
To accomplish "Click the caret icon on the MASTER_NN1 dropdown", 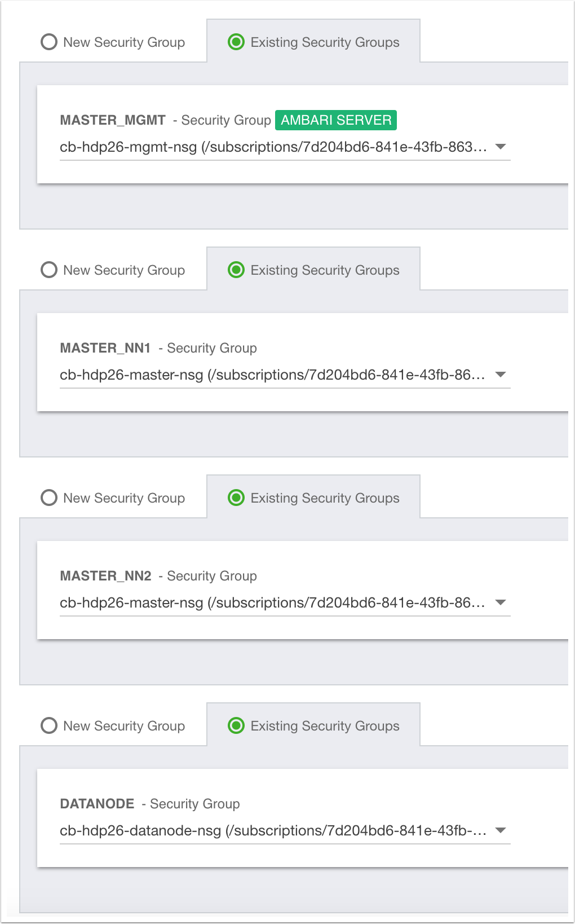I will tap(501, 373).
